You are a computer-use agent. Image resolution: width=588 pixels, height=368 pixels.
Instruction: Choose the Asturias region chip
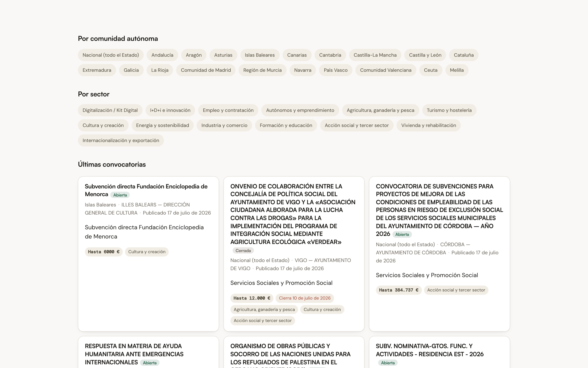[x=223, y=55]
